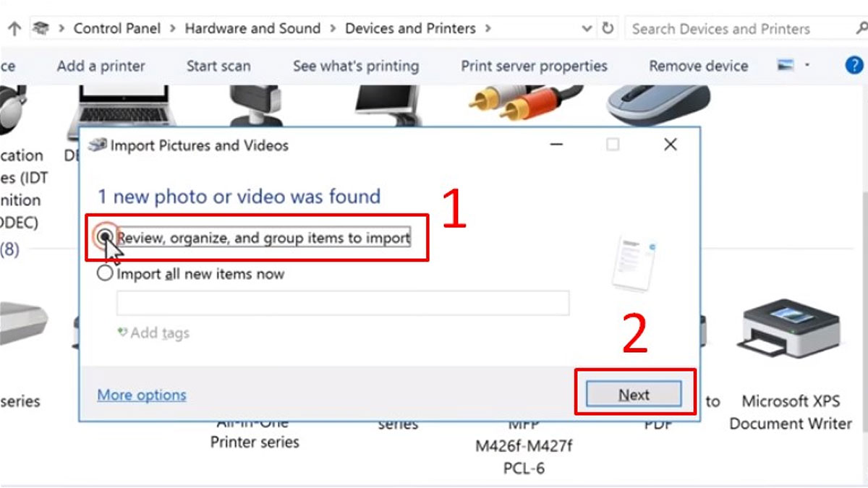Select Import all new items now radio
868x488 pixels.
coord(106,274)
